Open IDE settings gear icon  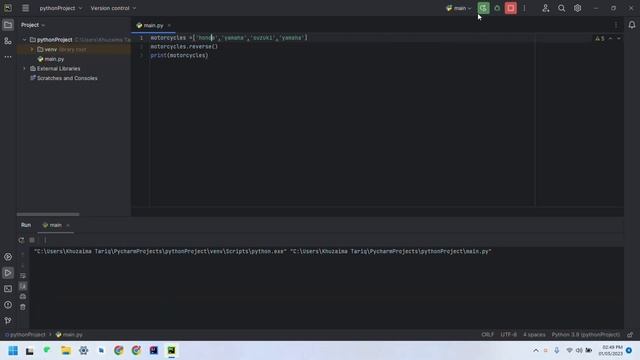[578, 8]
